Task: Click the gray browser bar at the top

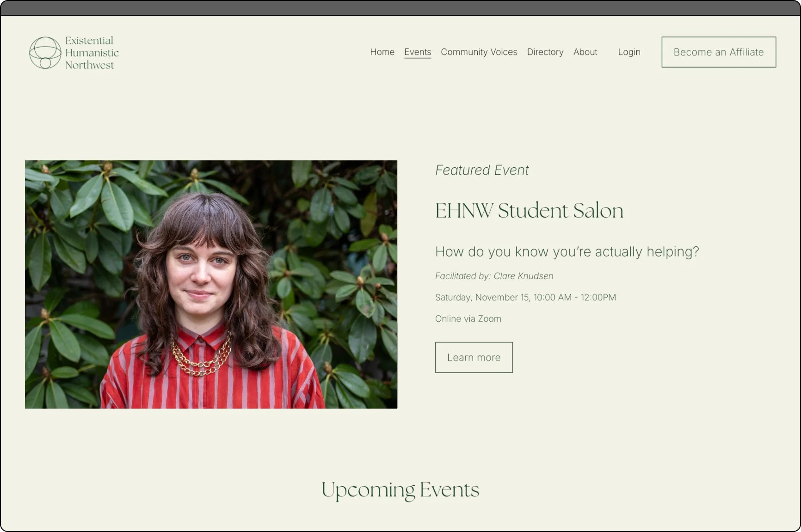Action: [400, 8]
